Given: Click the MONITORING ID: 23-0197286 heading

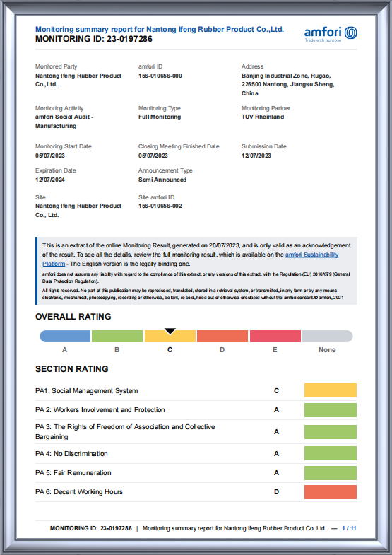Looking at the screenshot, I should coord(94,39).
